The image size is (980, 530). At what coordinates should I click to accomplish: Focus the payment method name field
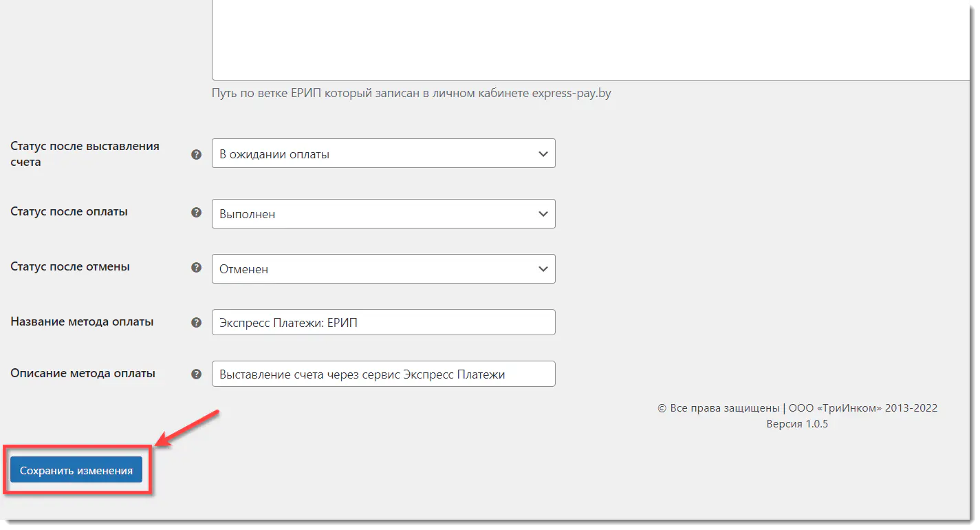pyautogui.click(x=383, y=322)
